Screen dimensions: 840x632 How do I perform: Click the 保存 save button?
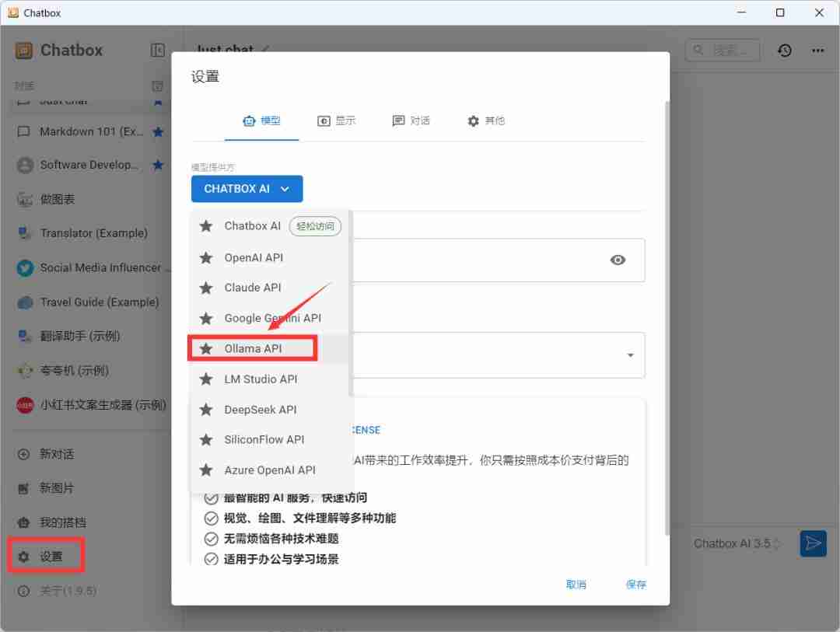click(635, 584)
